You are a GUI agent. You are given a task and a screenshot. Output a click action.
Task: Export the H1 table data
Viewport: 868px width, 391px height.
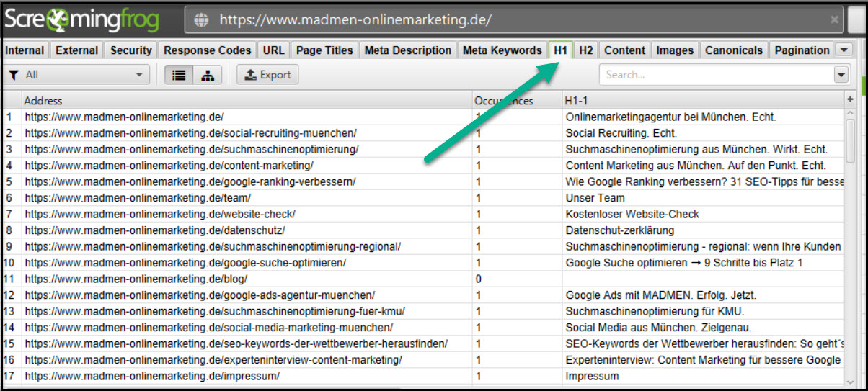point(267,75)
